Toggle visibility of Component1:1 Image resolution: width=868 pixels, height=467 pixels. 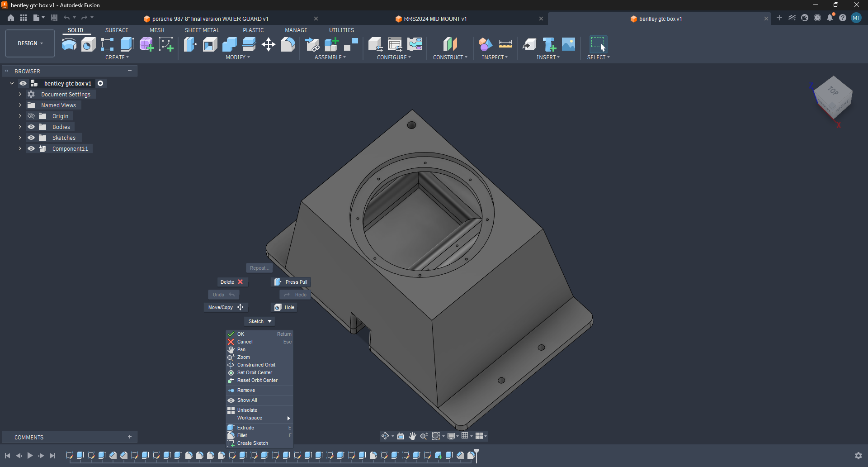31,148
